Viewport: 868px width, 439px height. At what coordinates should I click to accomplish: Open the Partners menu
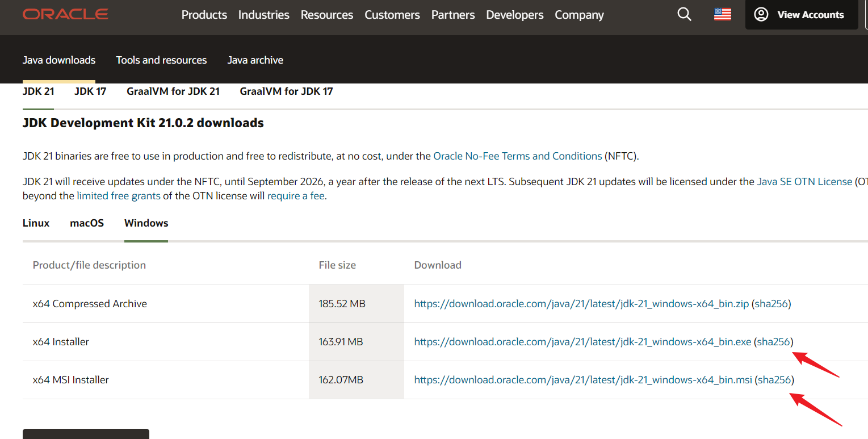[453, 15]
